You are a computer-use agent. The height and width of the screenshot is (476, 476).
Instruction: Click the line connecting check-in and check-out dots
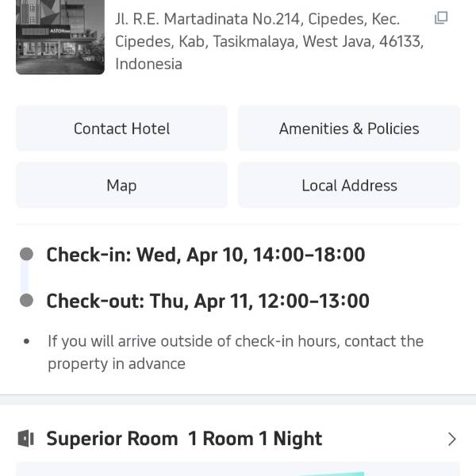[25, 277]
